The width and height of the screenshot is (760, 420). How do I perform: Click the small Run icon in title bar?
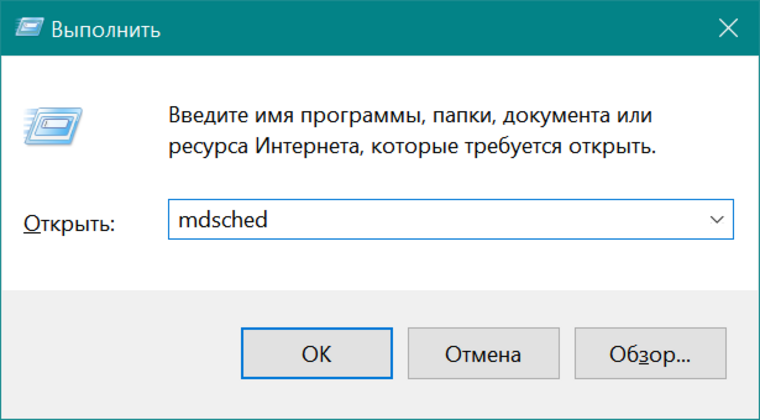tap(29, 28)
